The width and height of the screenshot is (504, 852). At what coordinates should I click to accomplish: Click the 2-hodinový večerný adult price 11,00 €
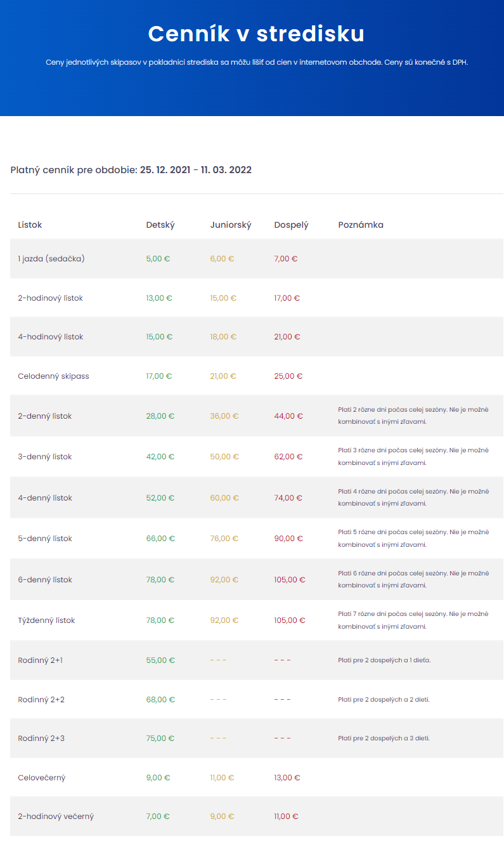pos(286,816)
